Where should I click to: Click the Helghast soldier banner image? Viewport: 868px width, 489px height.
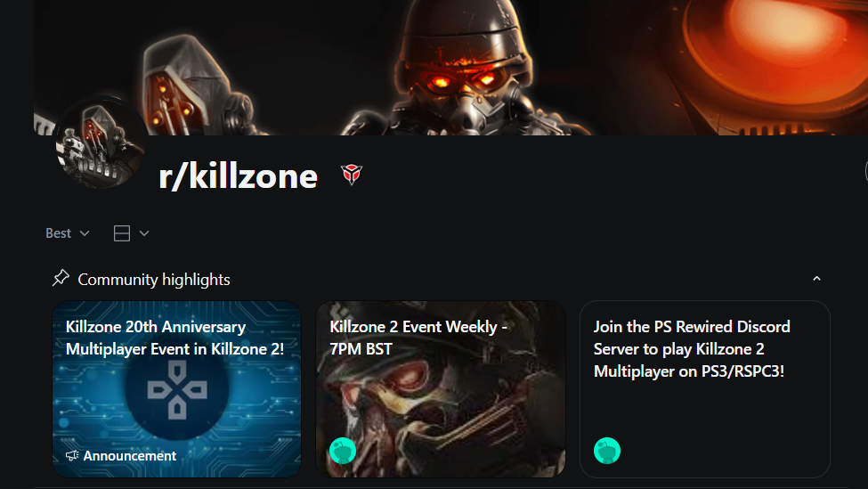coord(450,68)
